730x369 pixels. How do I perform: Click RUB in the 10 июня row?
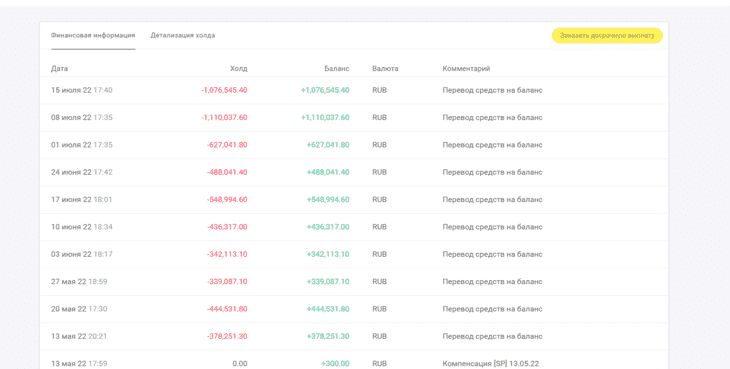[379, 227]
